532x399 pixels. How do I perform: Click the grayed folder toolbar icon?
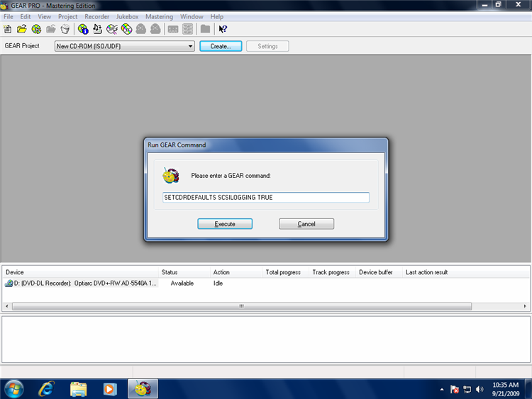(x=205, y=29)
